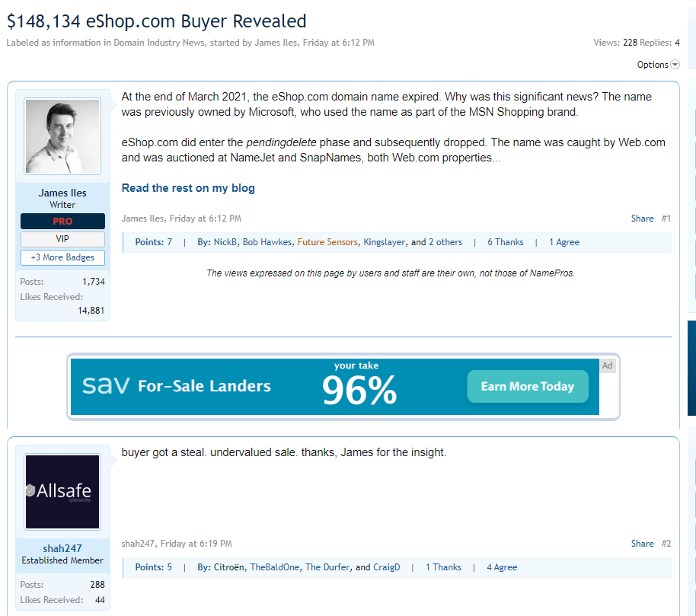The height and width of the screenshot is (616, 696).
Task: Click the Sav For-Sale Landers banner
Action: pos(335,387)
